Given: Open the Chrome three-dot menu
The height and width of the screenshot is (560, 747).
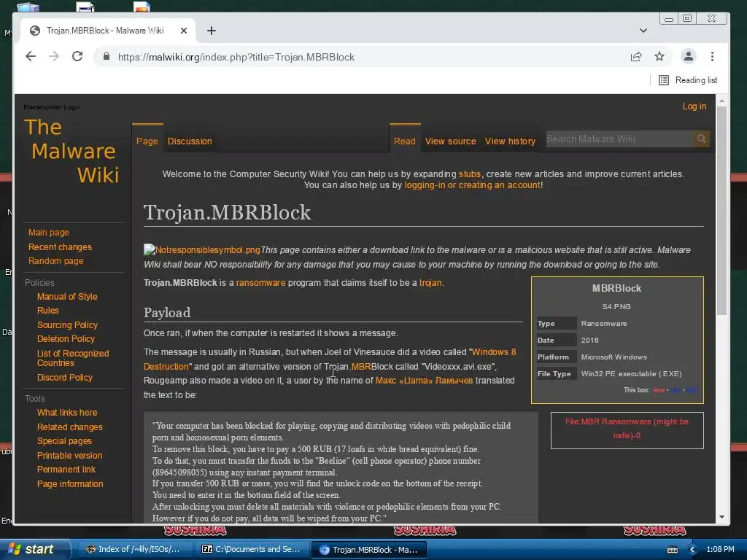Looking at the screenshot, I should [x=712, y=57].
